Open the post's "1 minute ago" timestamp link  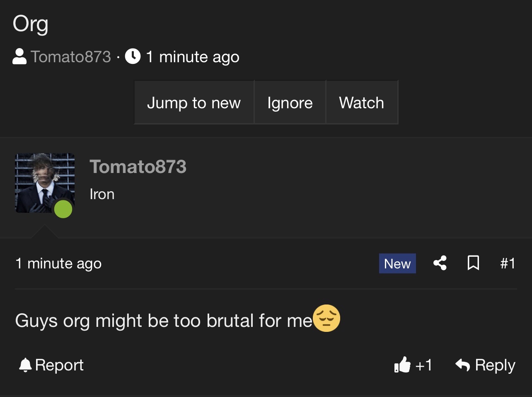pyautogui.click(x=58, y=263)
